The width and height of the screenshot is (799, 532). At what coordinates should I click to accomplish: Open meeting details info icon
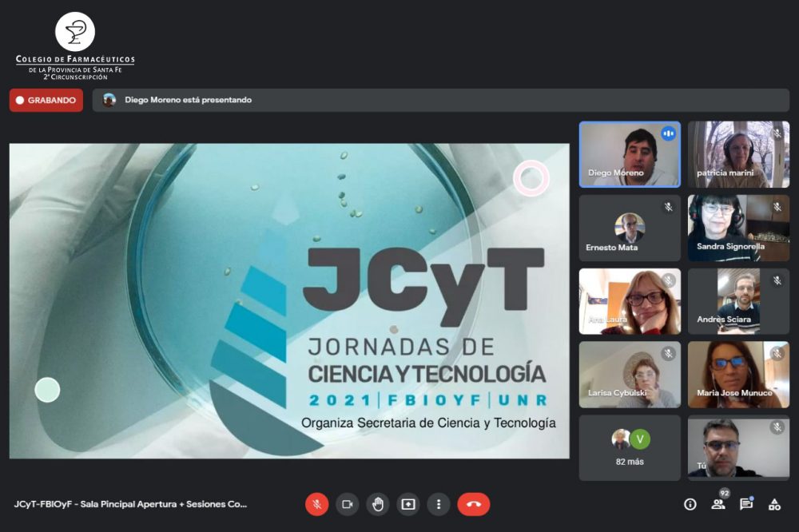point(690,505)
